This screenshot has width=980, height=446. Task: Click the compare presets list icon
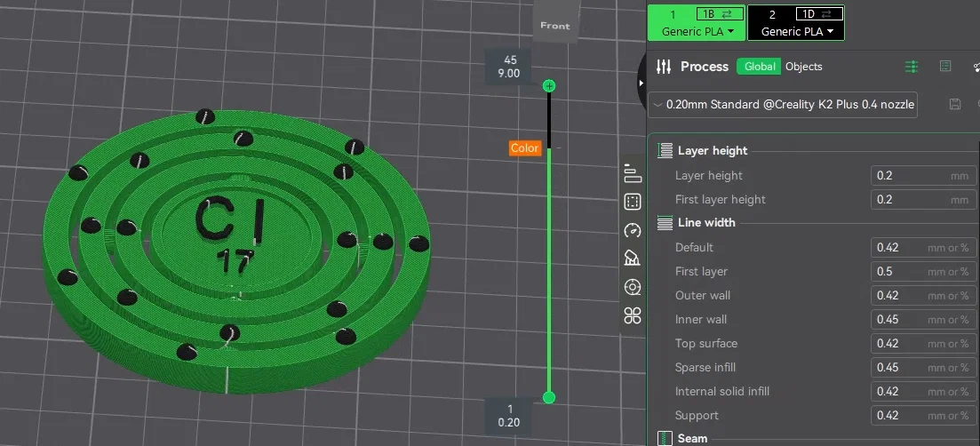coord(945,66)
